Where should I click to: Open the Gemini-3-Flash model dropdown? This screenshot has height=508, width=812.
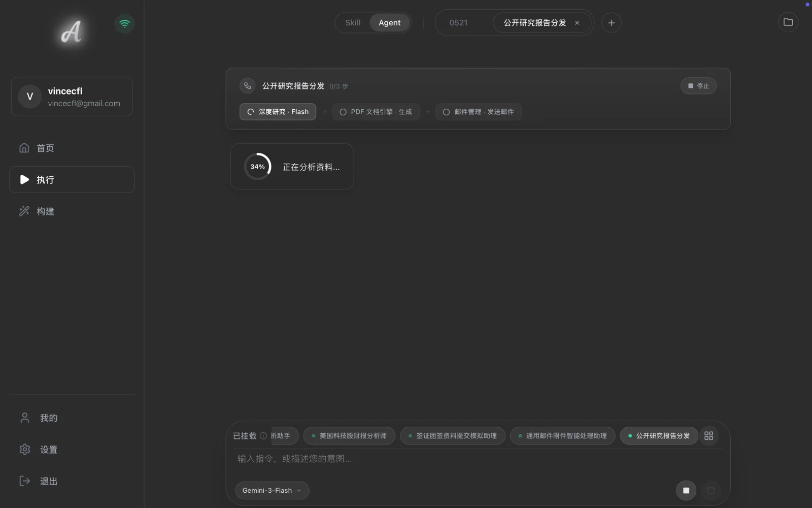click(272, 490)
